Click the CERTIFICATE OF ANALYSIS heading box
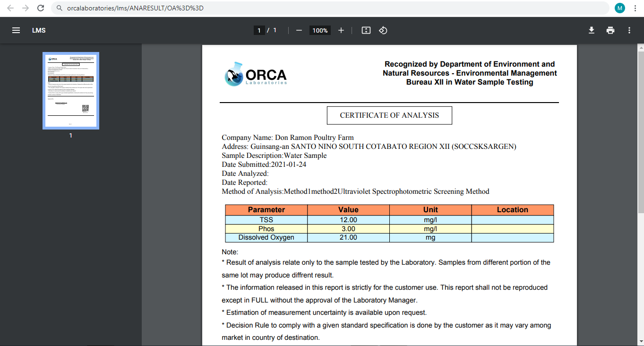This screenshot has width=644, height=346. [389, 115]
